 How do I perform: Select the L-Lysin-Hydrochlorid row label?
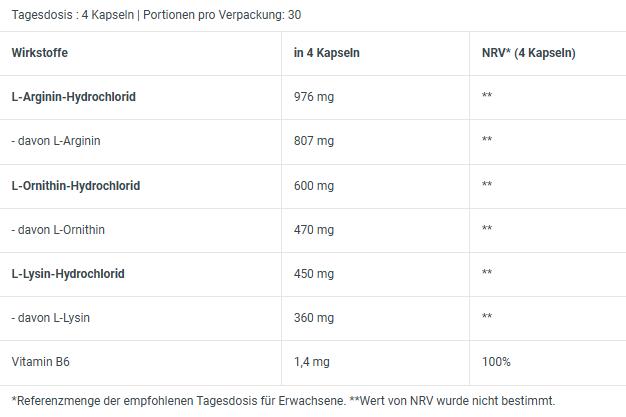(68, 273)
